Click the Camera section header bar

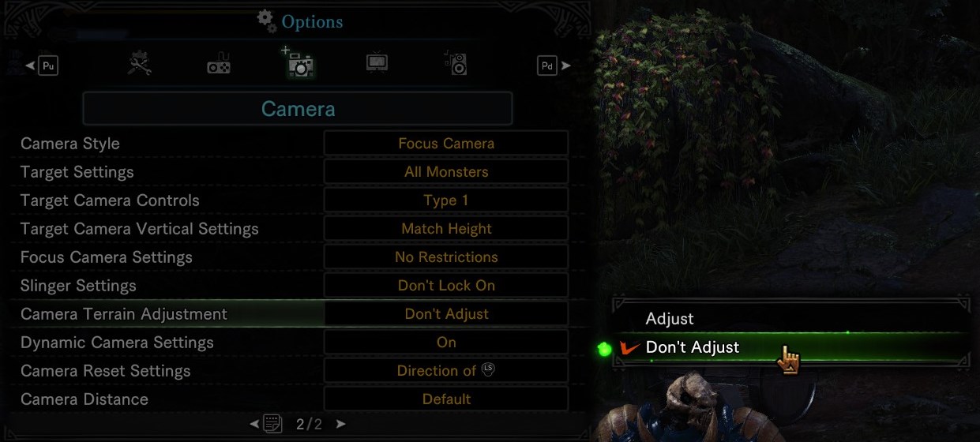click(298, 109)
